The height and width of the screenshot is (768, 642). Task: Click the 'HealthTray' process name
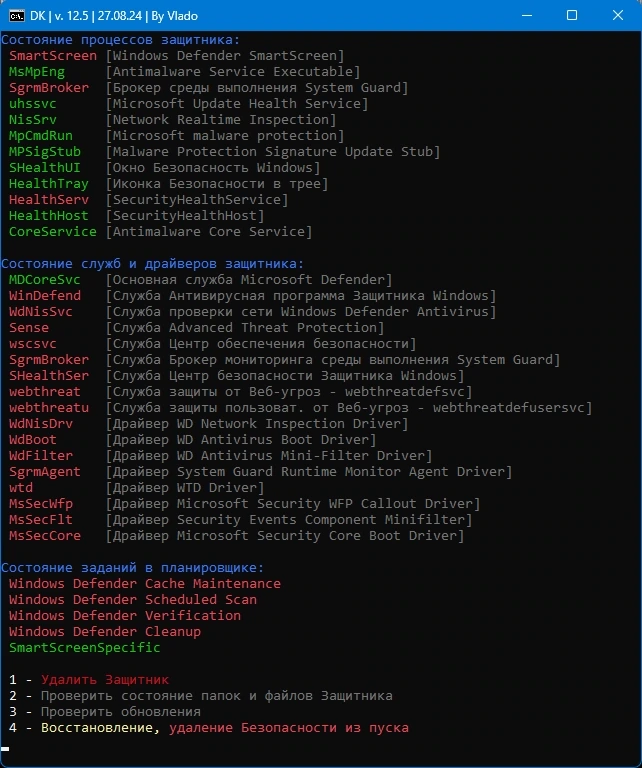[x=49, y=184]
